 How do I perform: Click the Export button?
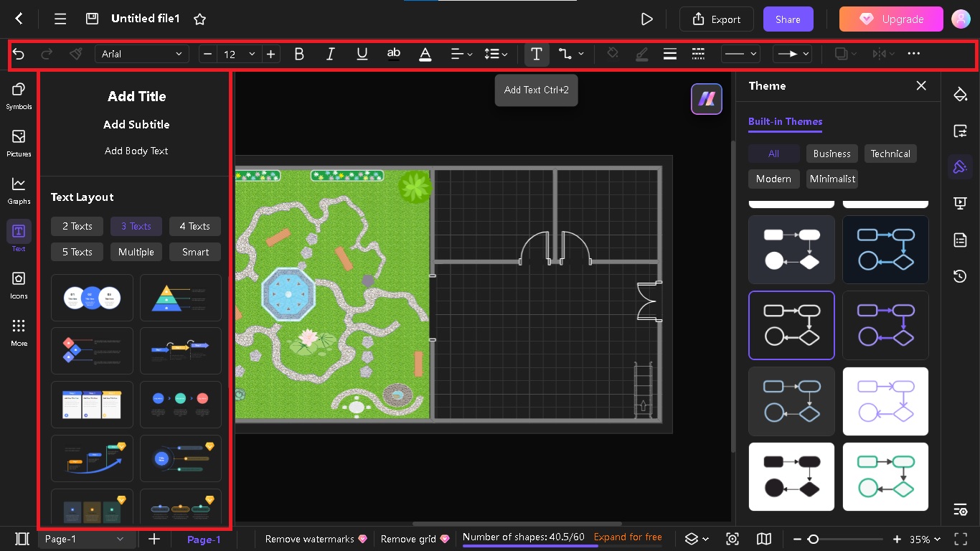pyautogui.click(x=717, y=19)
